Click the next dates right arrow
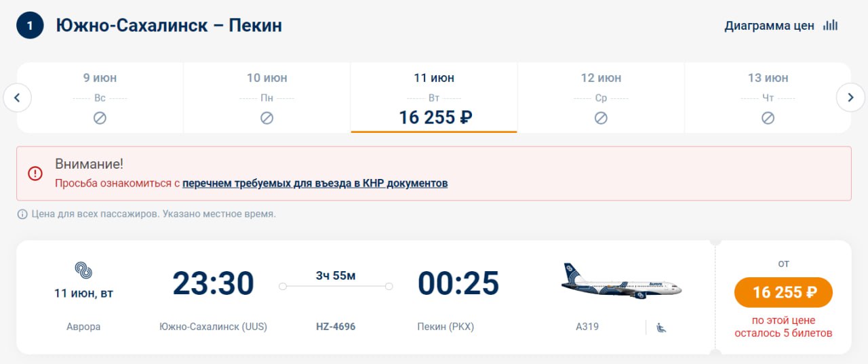The height and width of the screenshot is (364, 868). 850,98
